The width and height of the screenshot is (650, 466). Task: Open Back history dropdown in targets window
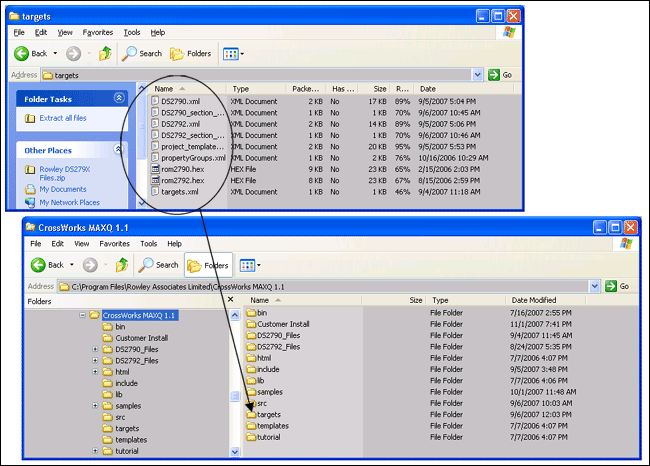(x=55, y=53)
